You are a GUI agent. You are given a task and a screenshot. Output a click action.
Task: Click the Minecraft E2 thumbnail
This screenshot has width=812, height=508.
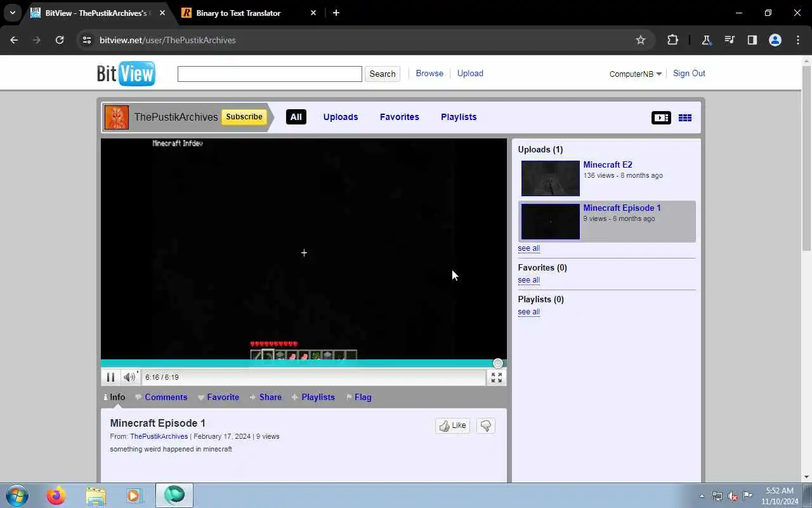[551, 178]
